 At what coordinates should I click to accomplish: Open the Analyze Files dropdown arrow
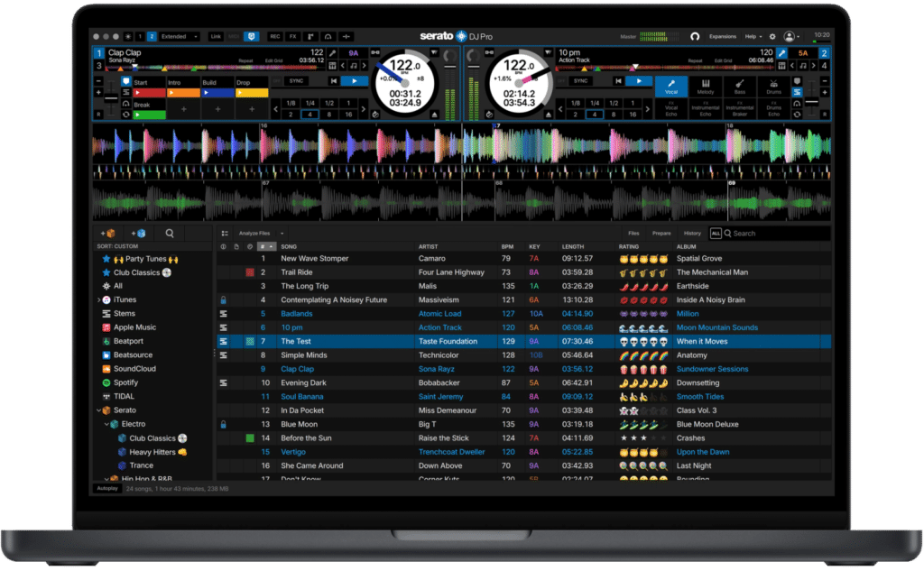tap(282, 234)
